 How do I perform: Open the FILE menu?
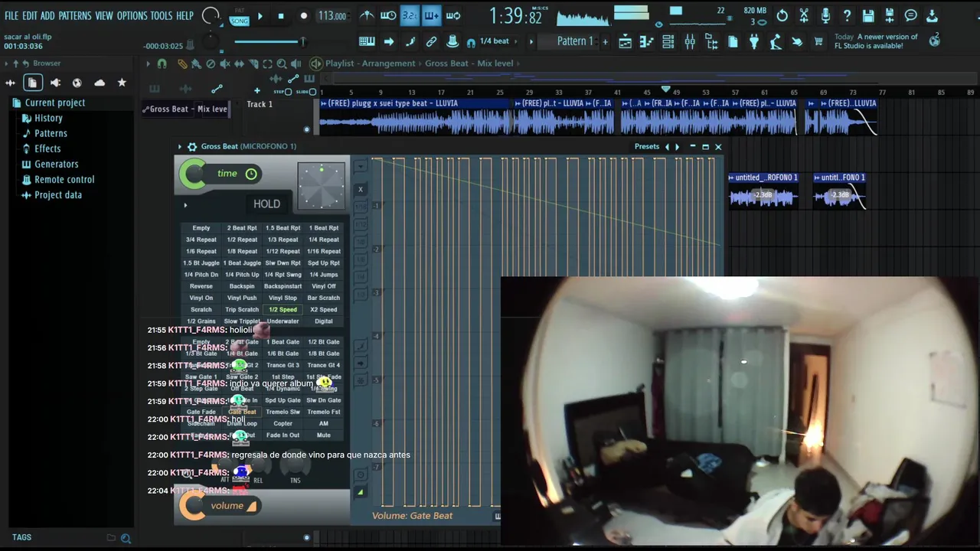point(11,15)
